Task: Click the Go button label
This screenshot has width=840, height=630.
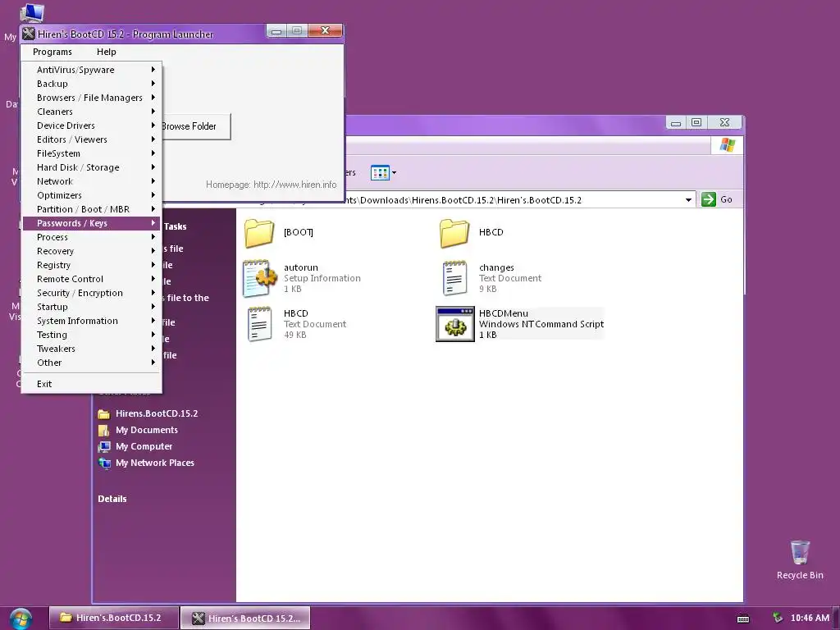Action: (x=726, y=199)
